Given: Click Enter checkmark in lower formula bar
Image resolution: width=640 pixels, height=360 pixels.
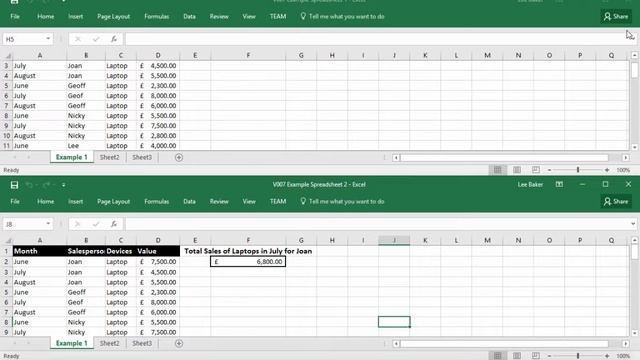Looking at the screenshot, I should point(96,224).
